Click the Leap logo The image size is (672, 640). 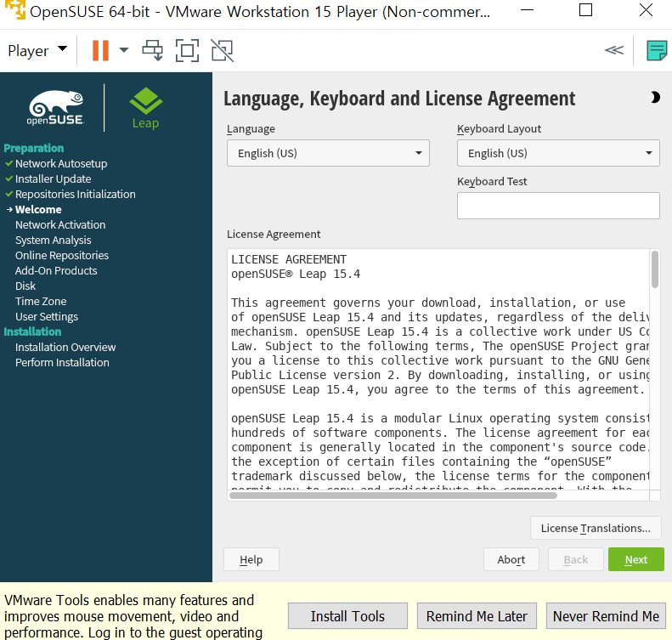[146, 108]
